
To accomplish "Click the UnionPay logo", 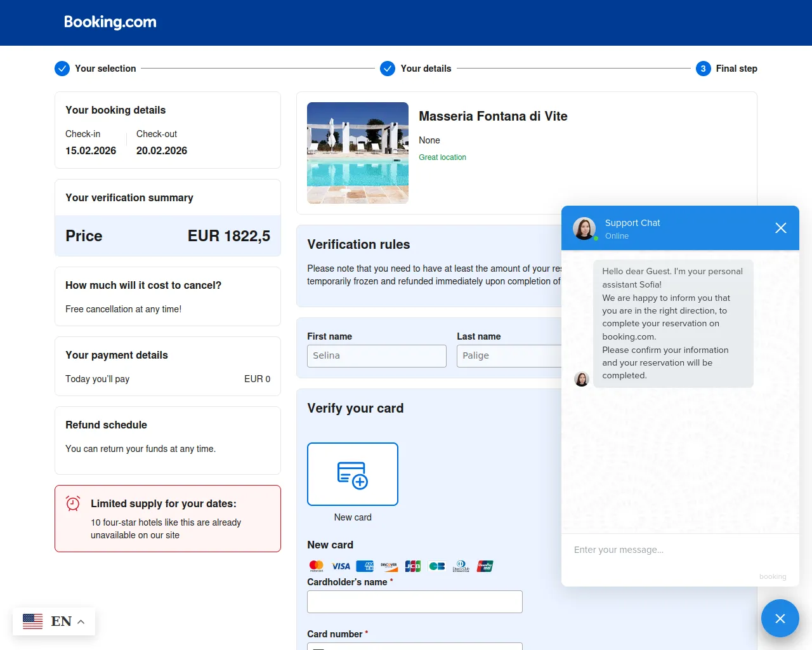I will pyautogui.click(x=485, y=566).
